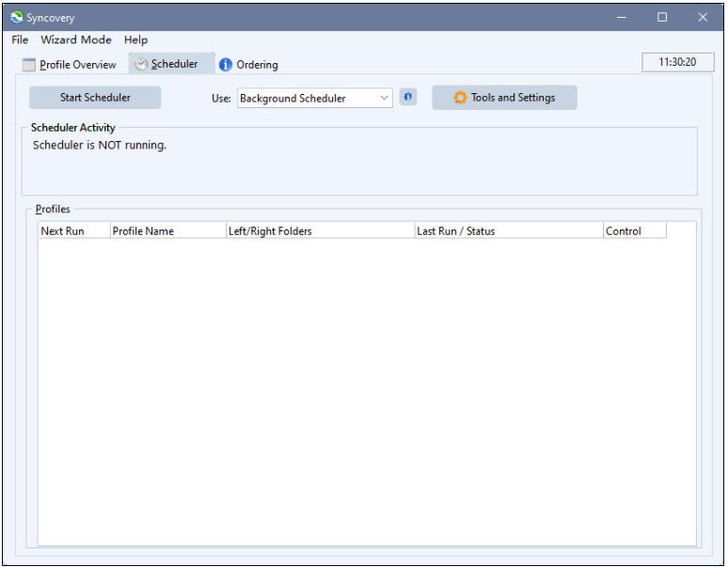Click 'Scheduler is NOT running.' status text
Viewport: 728px width, 567px height.
coord(100,145)
